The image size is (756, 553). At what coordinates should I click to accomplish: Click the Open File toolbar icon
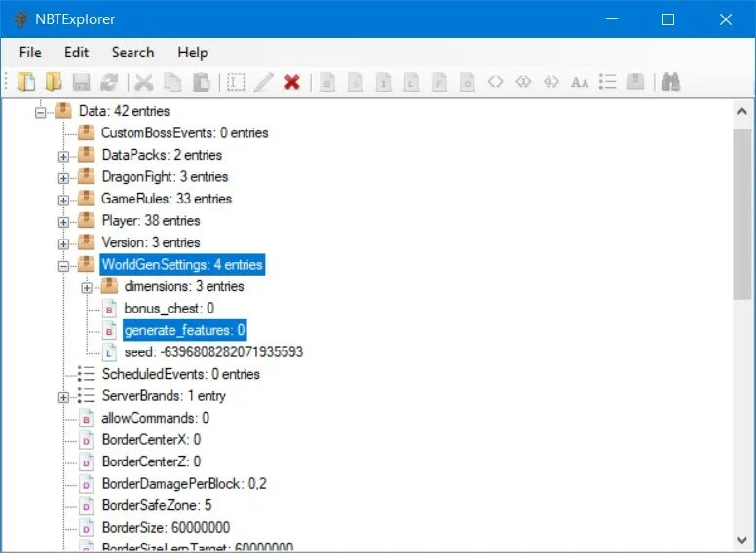pyautogui.click(x=26, y=82)
